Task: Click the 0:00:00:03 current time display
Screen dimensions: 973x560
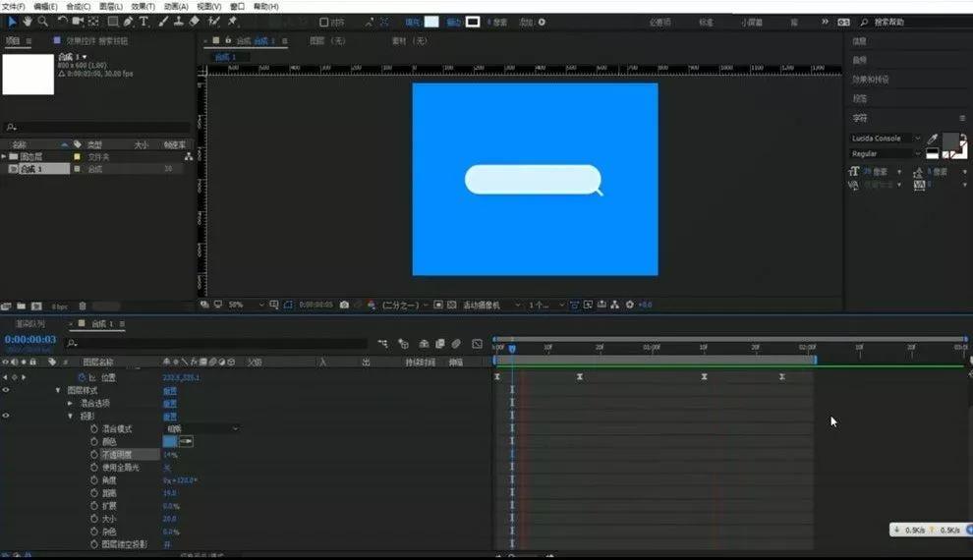Action: (30, 339)
